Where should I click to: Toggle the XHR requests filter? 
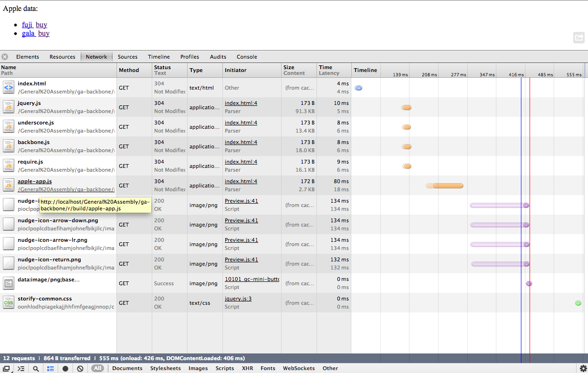247,368
